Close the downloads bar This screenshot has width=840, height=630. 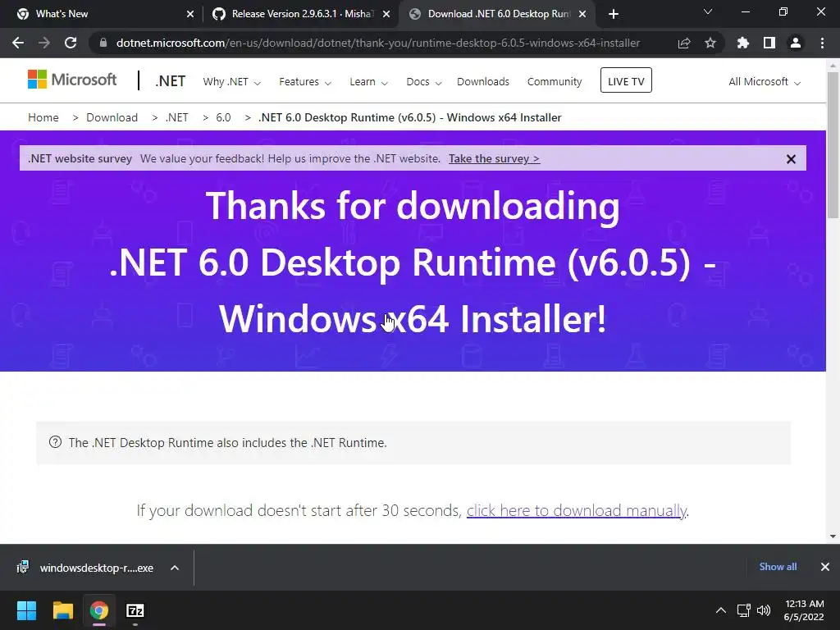pyautogui.click(x=825, y=567)
